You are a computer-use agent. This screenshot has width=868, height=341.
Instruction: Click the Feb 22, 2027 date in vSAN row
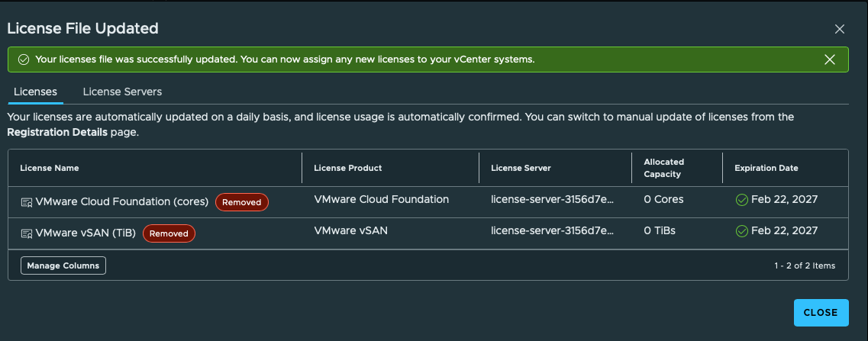[x=785, y=230]
